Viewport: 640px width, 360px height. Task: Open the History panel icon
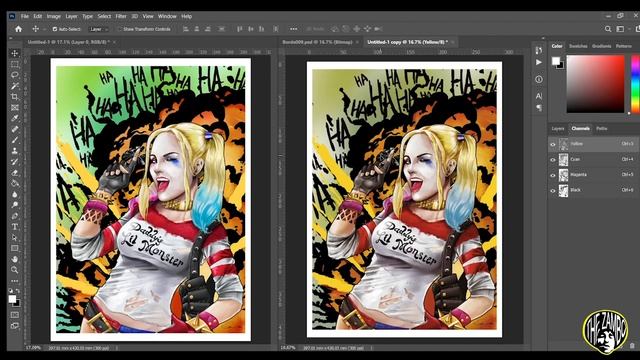tap(539, 50)
